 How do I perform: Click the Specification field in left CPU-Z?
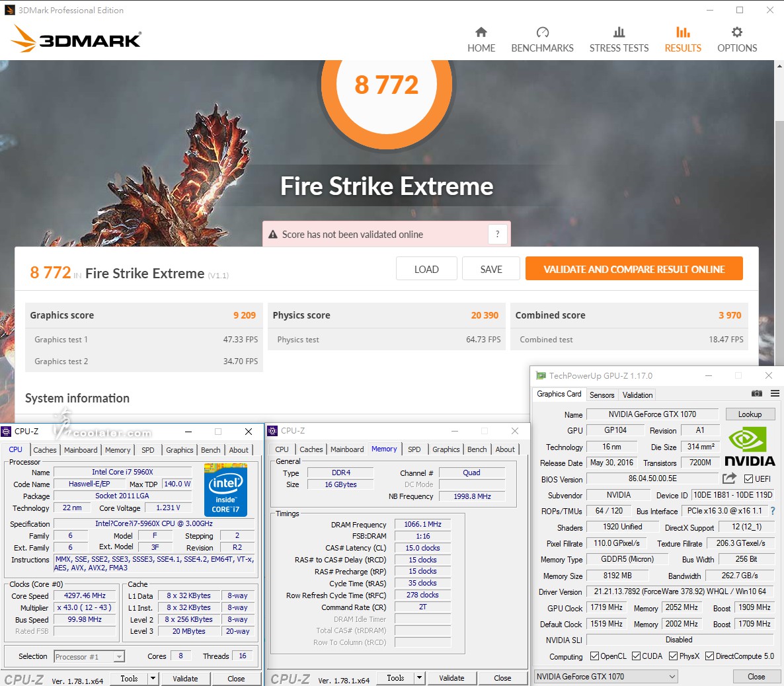pos(154,523)
